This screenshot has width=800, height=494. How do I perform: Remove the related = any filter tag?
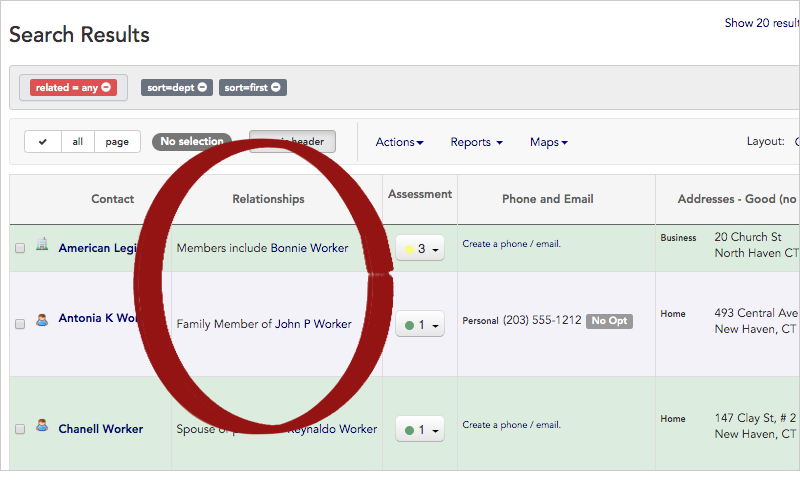click(106, 87)
